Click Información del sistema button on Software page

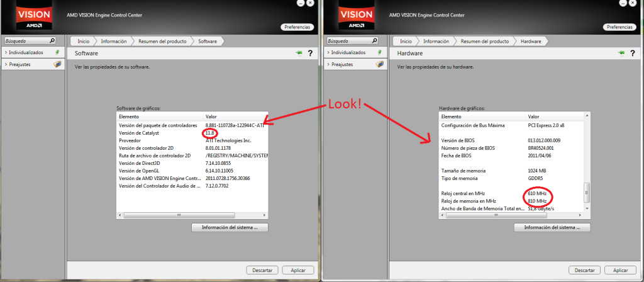(x=230, y=227)
